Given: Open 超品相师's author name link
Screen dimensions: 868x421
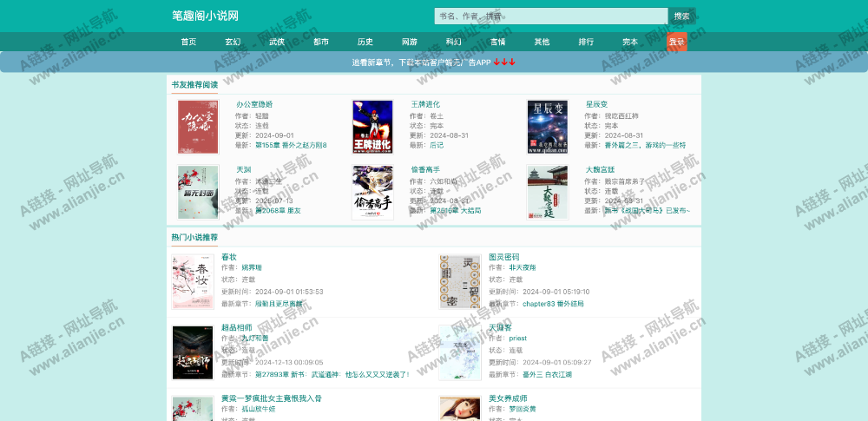Looking at the screenshot, I should (x=254, y=338).
